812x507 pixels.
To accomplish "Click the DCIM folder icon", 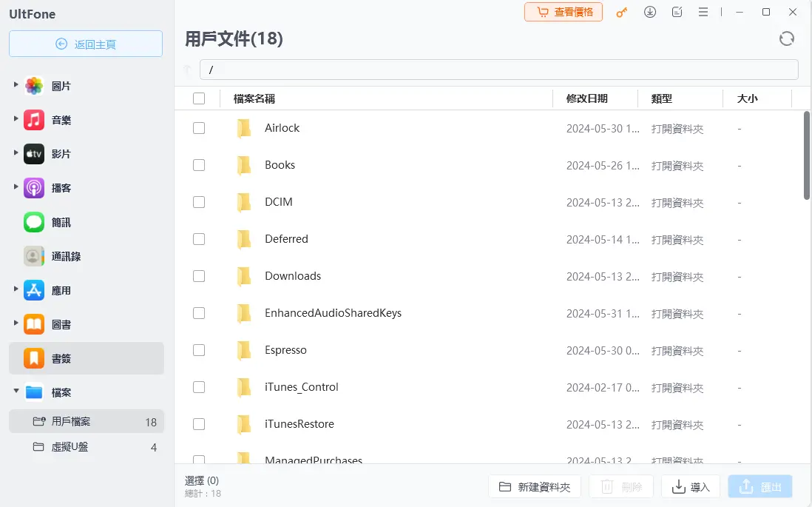I will 244,203.
